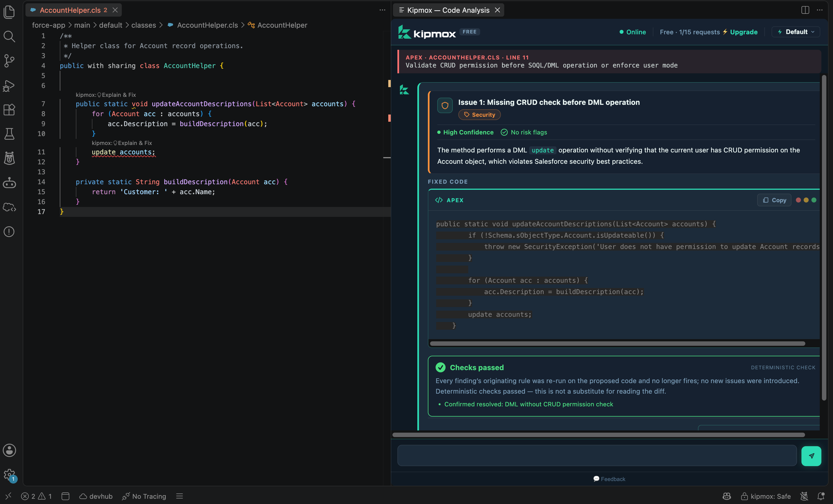Expand the Default mode dropdown
Image resolution: width=833 pixels, height=504 pixels.
[x=796, y=32]
